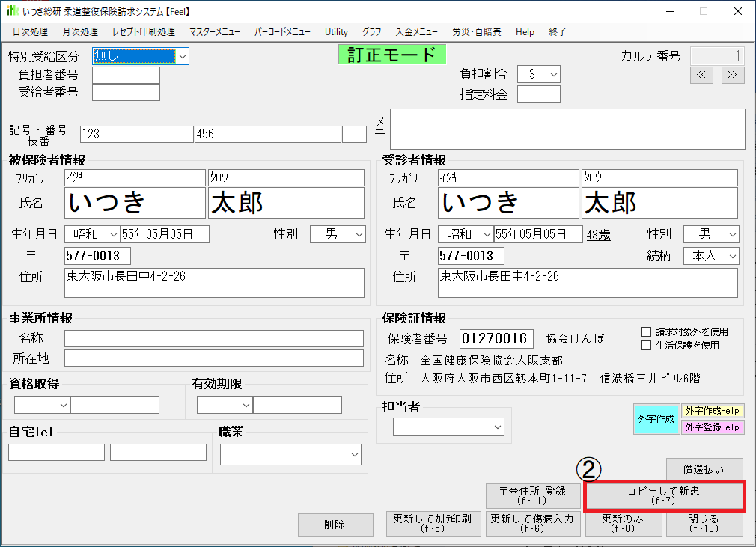This screenshot has width=756, height=547.
Task: Click into the メモ text field
Action: click(567, 129)
